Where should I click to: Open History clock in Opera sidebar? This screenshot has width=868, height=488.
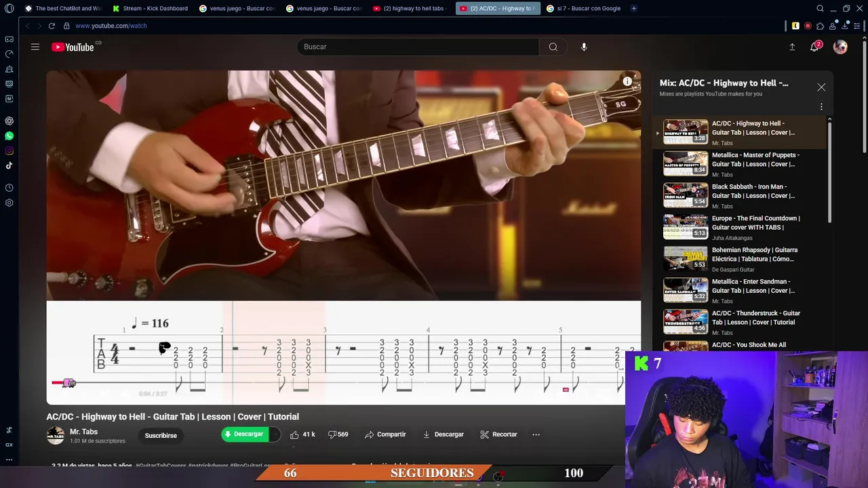tap(9, 188)
